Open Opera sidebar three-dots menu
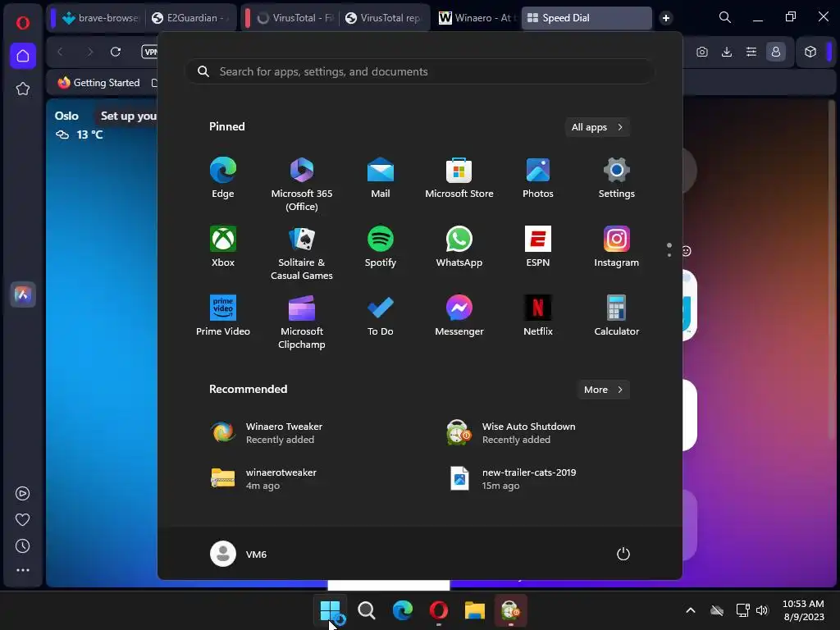This screenshot has height=630, width=840. [x=22, y=570]
